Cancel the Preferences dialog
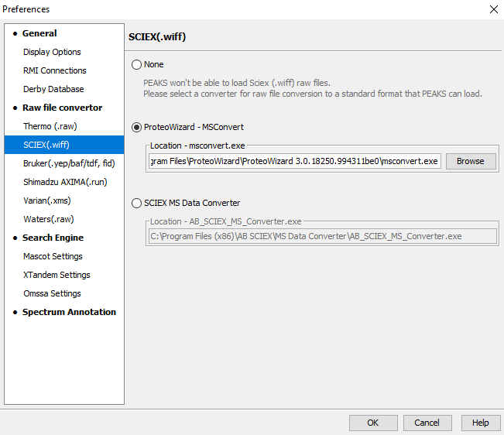The width and height of the screenshot is (504, 435). 427,423
